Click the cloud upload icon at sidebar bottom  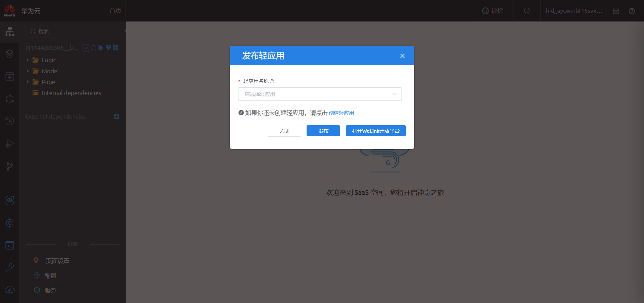10,290
